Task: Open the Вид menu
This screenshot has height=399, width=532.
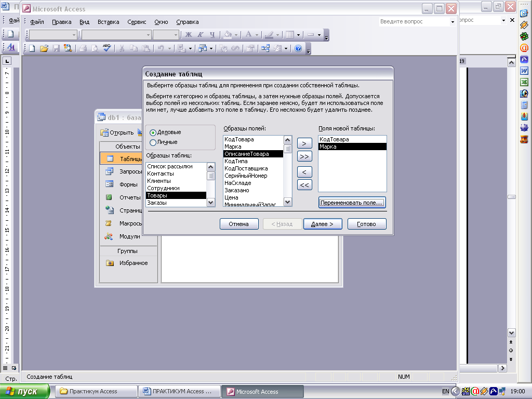Action: coord(85,22)
